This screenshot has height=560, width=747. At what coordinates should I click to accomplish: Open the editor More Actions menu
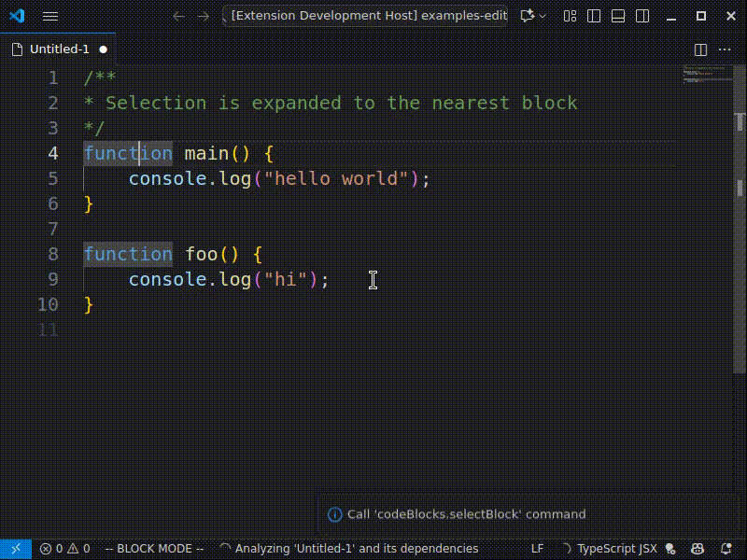point(726,51)
